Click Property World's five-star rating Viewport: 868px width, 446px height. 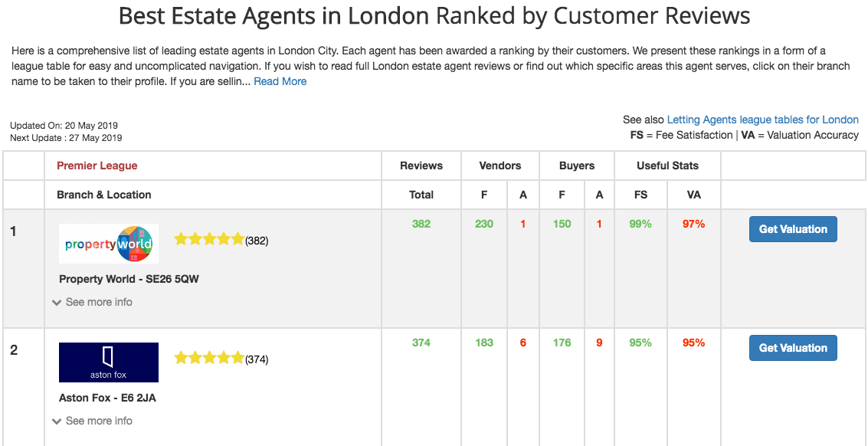(209, 239)
